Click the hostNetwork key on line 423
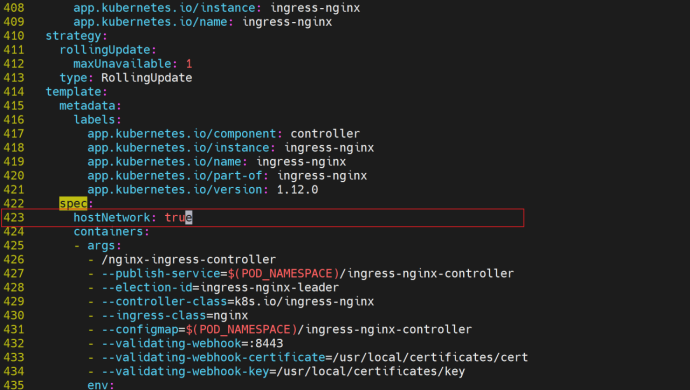The height and width of the screenshot is (390, 690). pyautogui.click(x=112, y=217)
